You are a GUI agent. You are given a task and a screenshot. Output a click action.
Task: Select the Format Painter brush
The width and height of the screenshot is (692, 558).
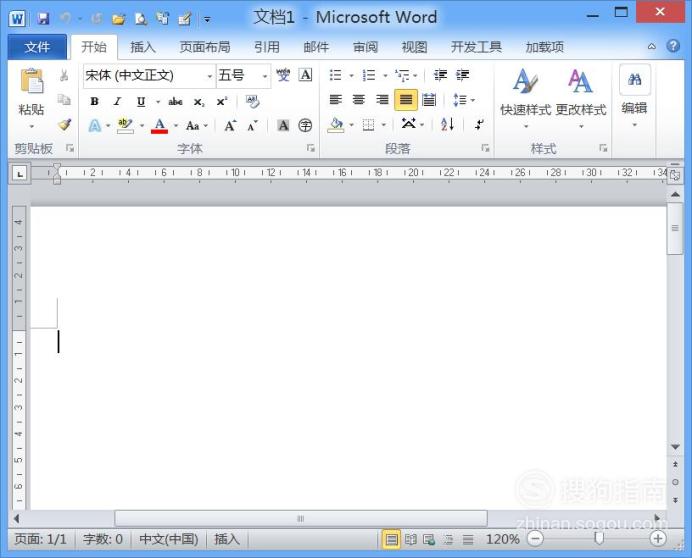pos(64,125)
